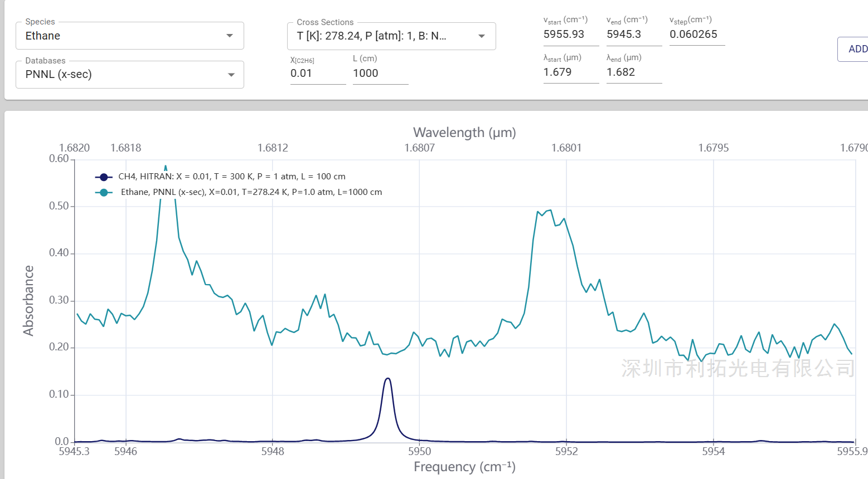The image size is (868, 479).
Task: Click the CH4 HITRAN legend label text
Action: 232,177
